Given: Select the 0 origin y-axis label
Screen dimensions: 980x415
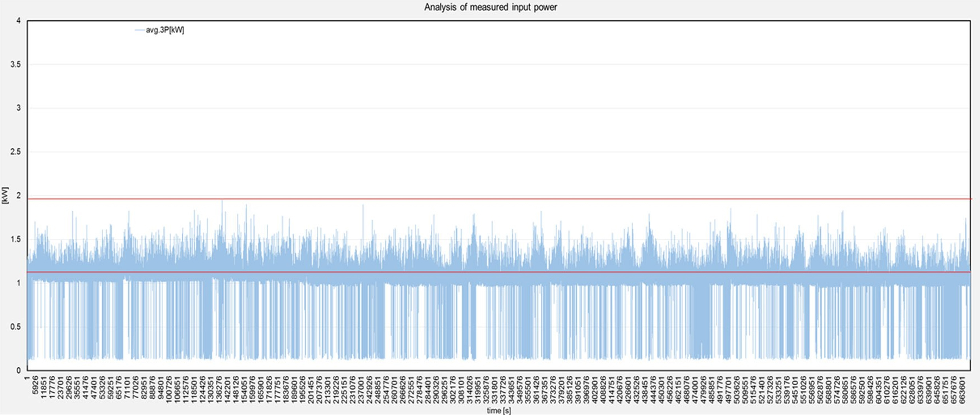Looking at the screenshot, I should coord(18,371).
